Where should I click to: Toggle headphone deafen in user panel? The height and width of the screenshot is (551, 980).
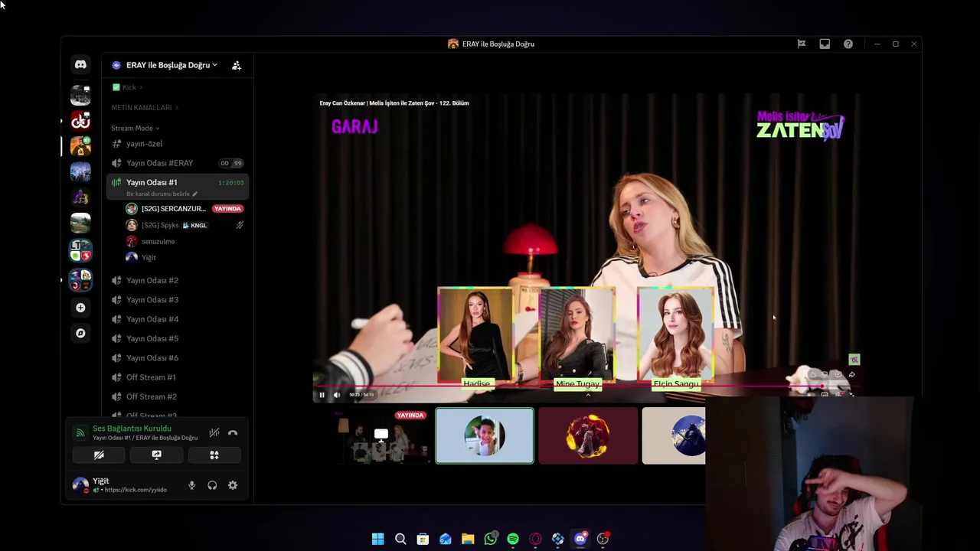coord(212,485)
